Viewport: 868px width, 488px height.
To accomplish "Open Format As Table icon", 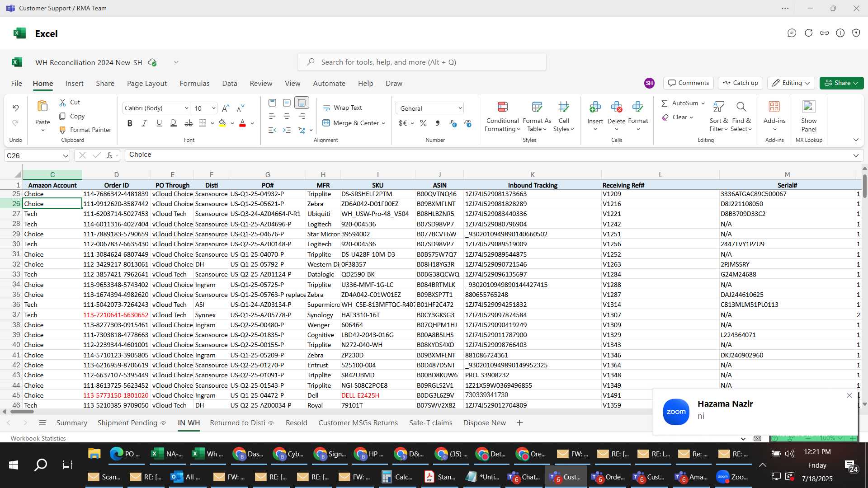I will coord(537,107).
